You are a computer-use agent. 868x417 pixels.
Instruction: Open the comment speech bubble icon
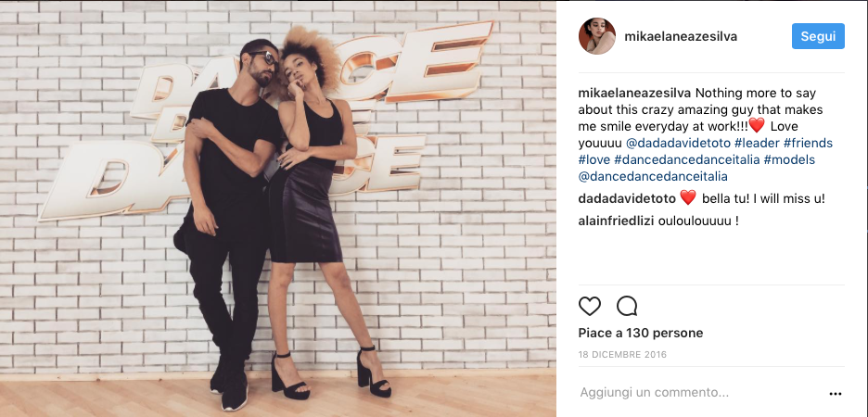pyautogui.click(x=627, y=306)
